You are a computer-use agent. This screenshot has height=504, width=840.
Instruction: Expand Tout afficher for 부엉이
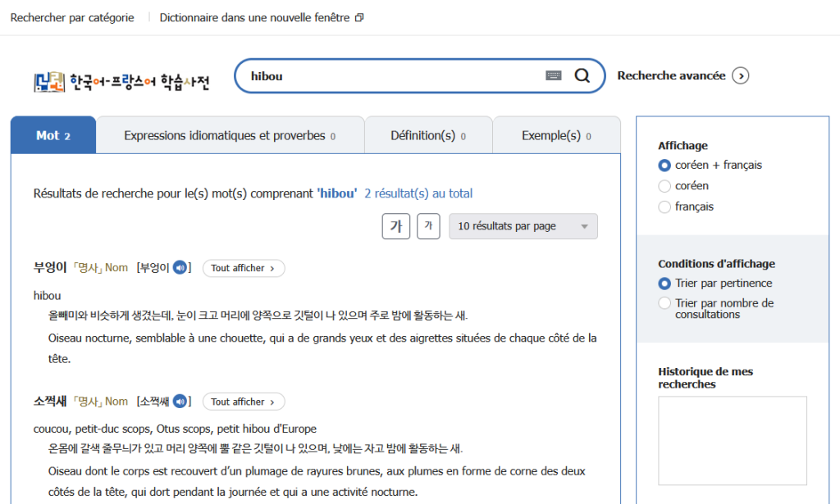244,268
